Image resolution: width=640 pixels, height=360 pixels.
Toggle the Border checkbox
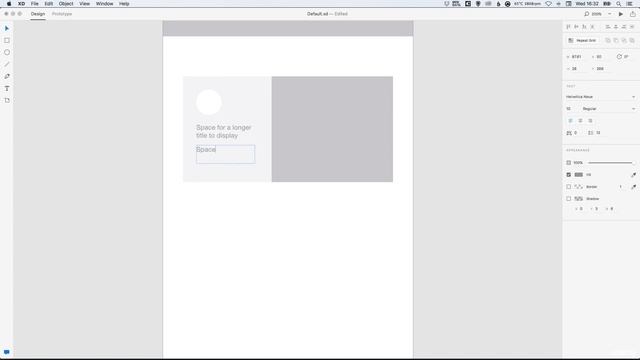coord(569,187)
